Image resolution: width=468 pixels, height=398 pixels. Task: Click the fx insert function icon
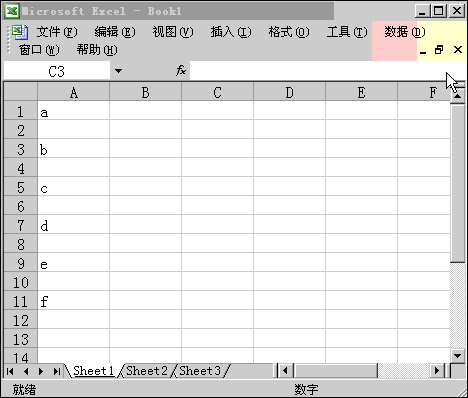(181, 70)
